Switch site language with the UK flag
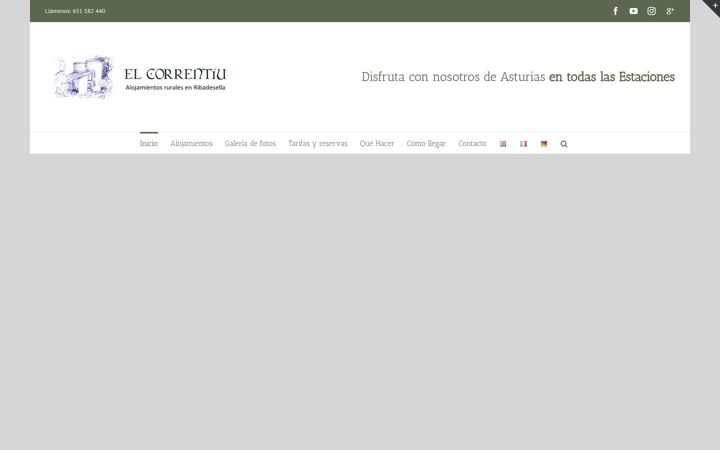Screen dimensions: 720x450 click(503, 144)
